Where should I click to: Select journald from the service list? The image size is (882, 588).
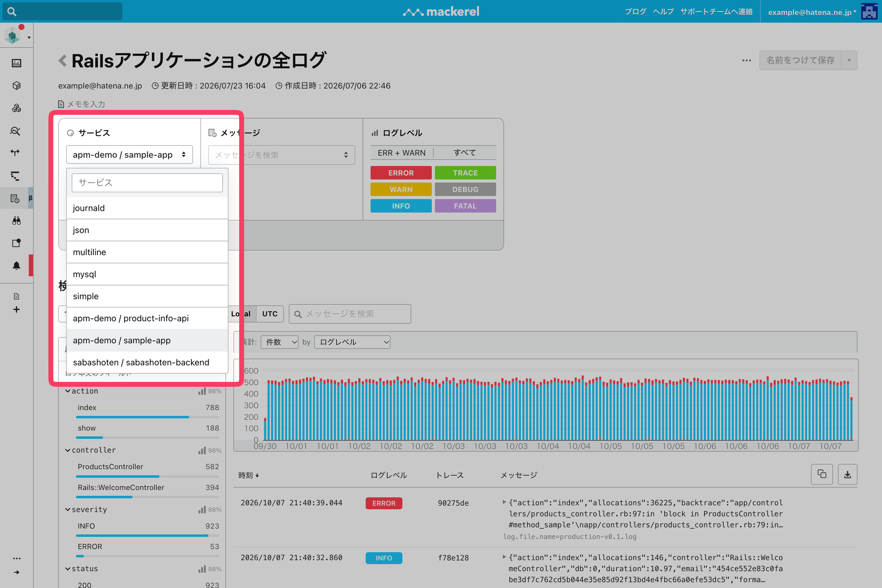pyautogui.click(x=147, y=208)
